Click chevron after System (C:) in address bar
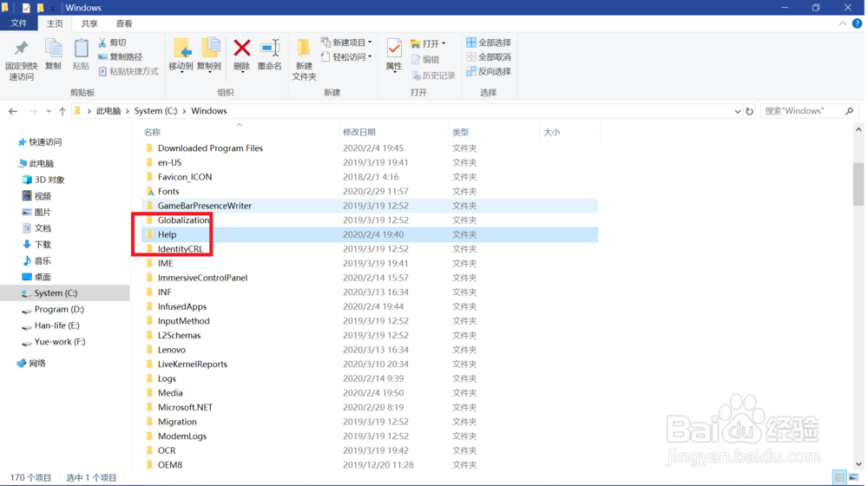This screenshot has height=486, width=868. pyautogui.click(x=184, y=111)
